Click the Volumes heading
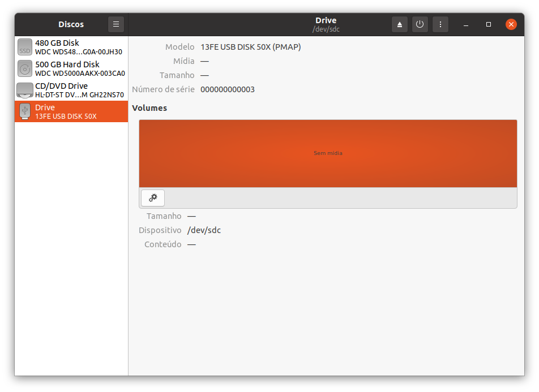The height and width of the screenshot is (392, 539). (149, 108)
